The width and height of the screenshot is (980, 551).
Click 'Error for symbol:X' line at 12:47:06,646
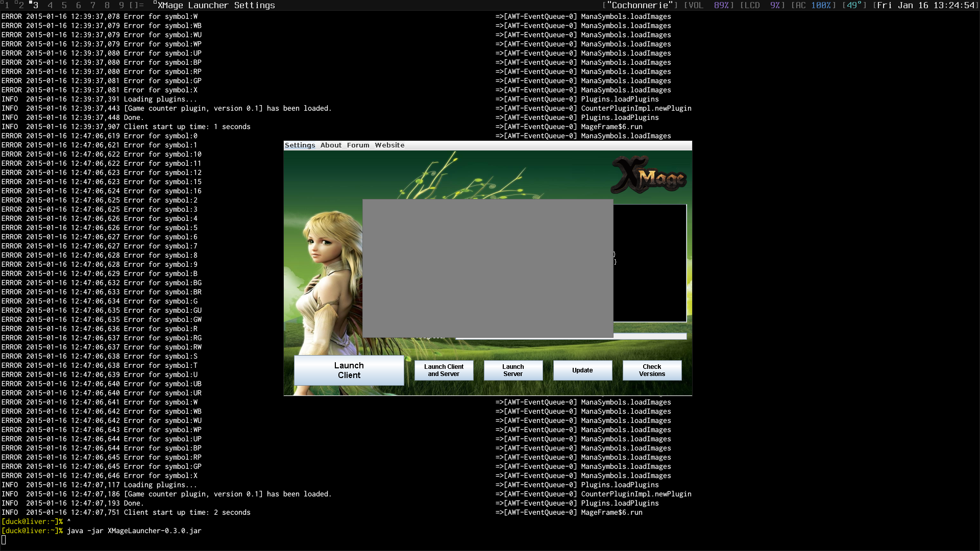[x=161, y=476]
